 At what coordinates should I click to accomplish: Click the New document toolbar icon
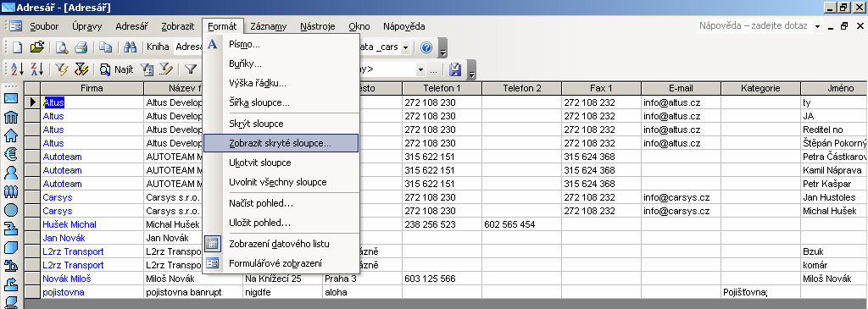pyautogui.click(x=17, y=47)
